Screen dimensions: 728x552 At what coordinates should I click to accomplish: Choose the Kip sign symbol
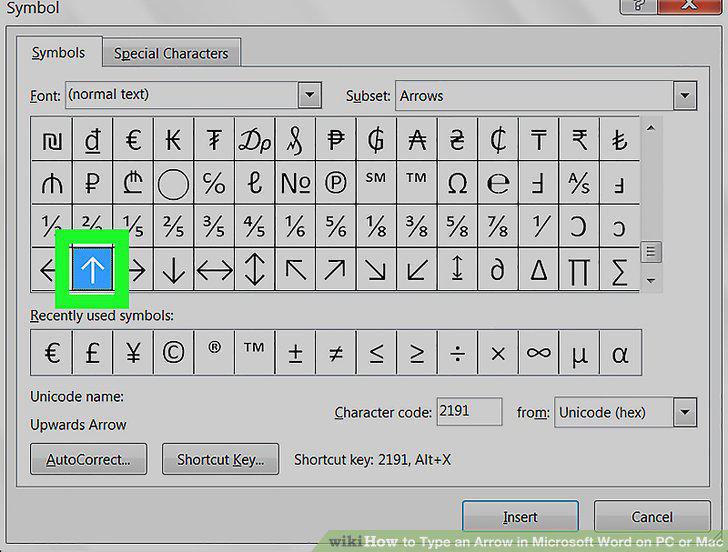pos(173,139)
